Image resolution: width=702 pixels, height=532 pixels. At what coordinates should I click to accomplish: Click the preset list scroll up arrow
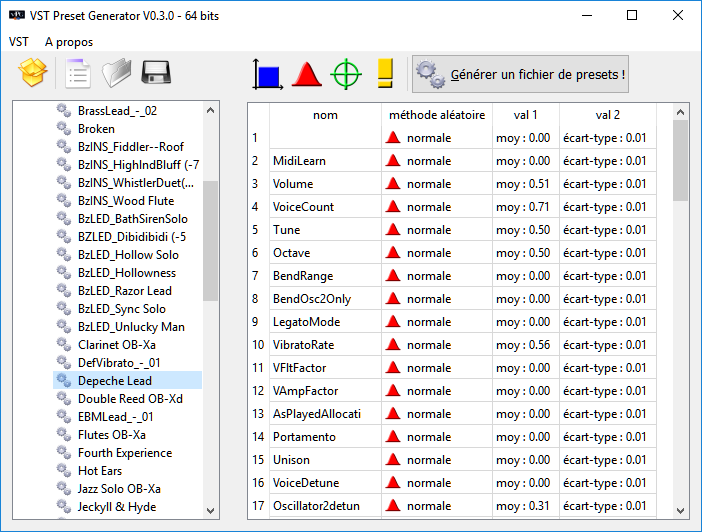coord(210,110)
